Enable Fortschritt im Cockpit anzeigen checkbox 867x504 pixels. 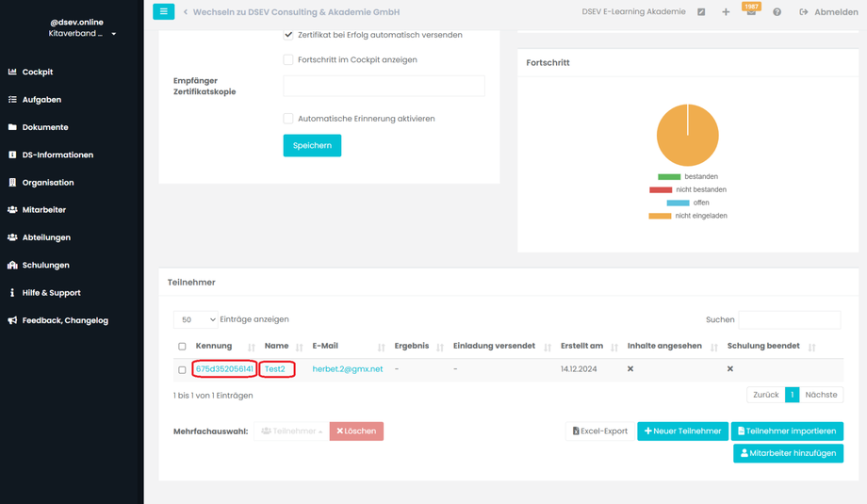tap(288, 59)
